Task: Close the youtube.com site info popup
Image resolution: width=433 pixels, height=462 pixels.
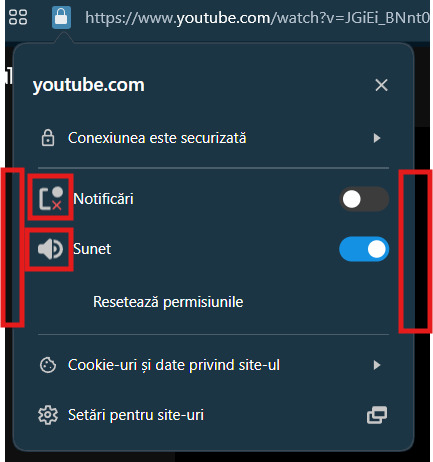Action: point(381,85)
